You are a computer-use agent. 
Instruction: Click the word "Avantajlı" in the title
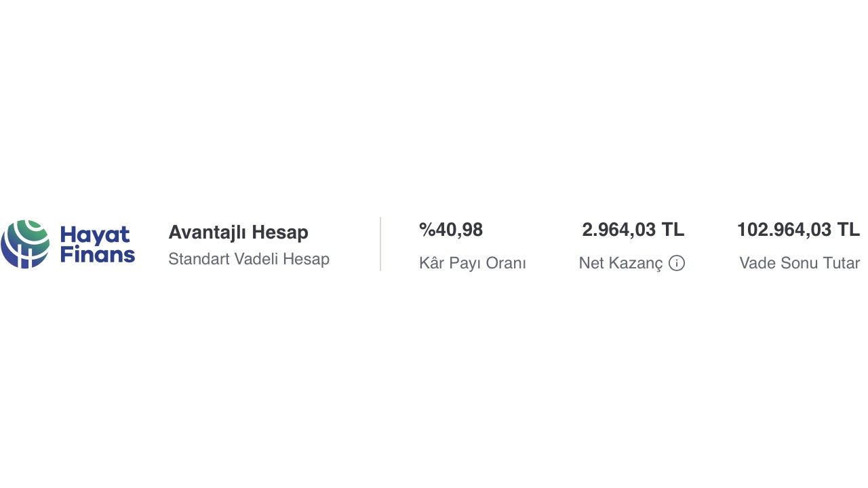click(208, 232)
